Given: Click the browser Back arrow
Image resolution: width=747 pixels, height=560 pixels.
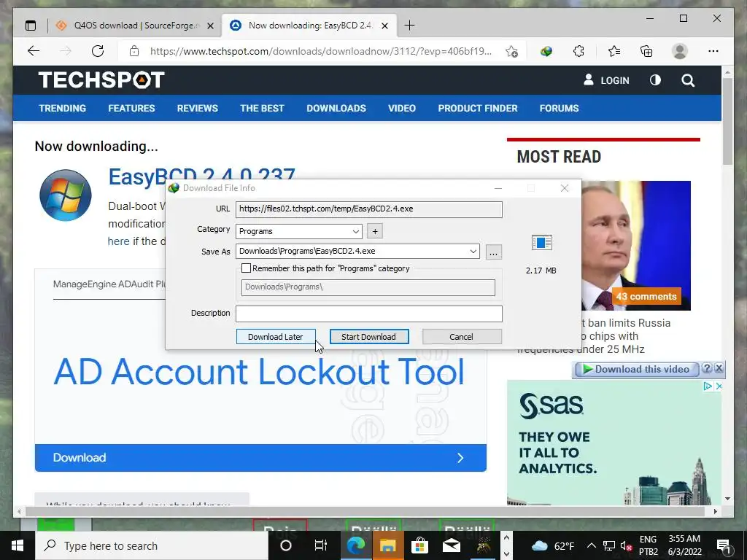Looking at the screenshot, I should (34, 51).
